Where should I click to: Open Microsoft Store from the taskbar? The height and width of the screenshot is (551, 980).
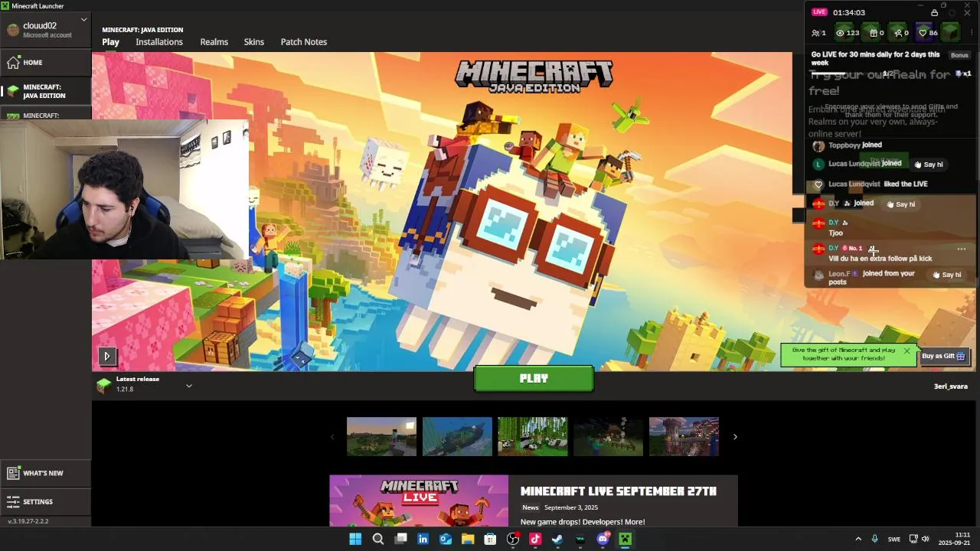[490, 540]
